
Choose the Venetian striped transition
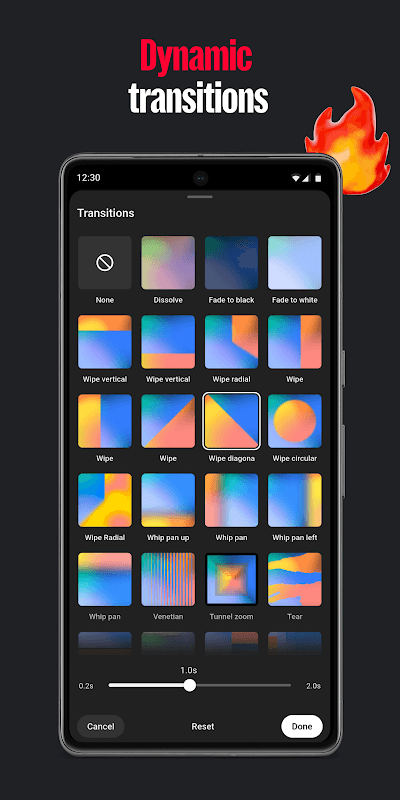[168, 579]
